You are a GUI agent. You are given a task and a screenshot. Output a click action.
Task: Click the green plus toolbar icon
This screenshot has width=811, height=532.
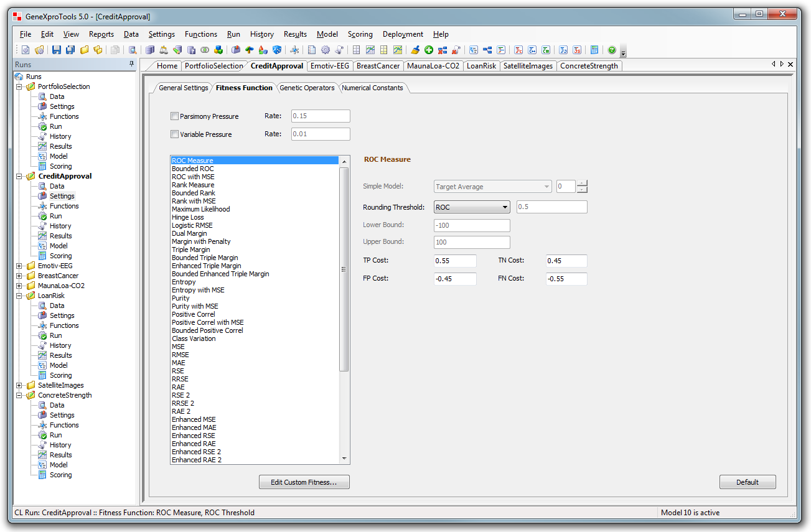[x=429, y=50]
